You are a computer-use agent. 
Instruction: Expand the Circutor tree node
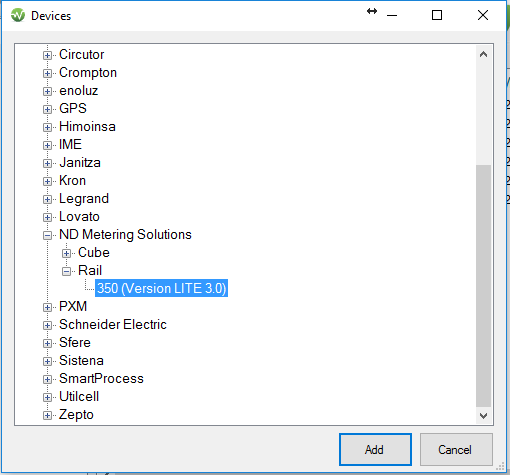tap(47, 55)
